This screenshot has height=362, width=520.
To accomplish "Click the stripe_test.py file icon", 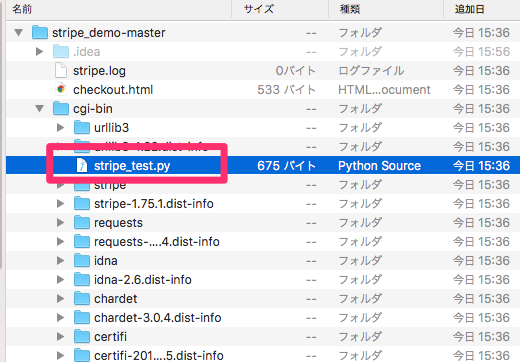I will 82,165.
